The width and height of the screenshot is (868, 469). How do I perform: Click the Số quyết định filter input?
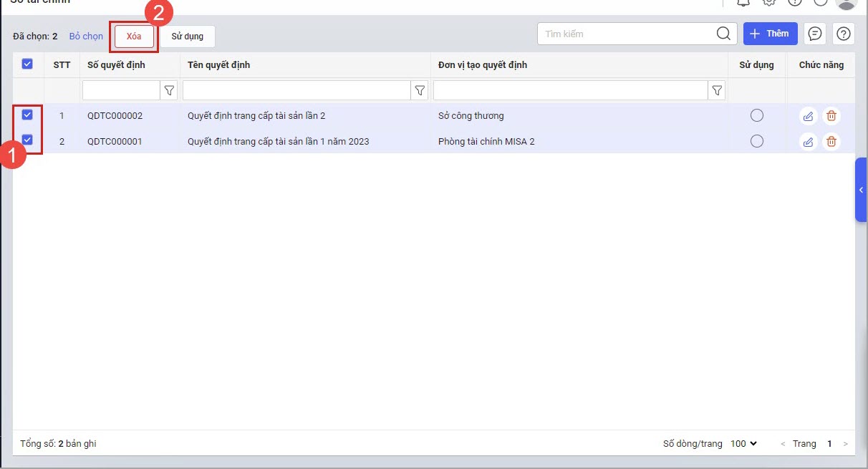[x=121, y=90]
